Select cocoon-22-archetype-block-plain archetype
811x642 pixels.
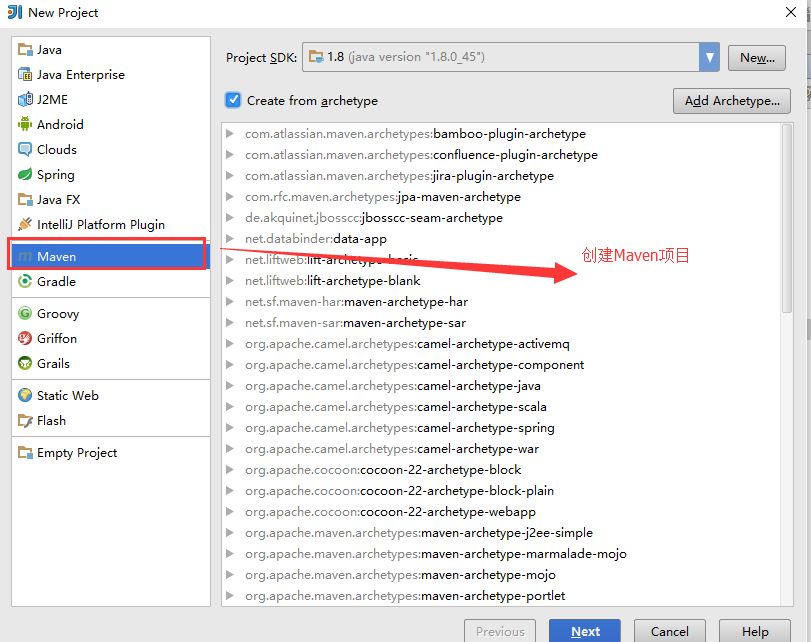pos(399,491)
